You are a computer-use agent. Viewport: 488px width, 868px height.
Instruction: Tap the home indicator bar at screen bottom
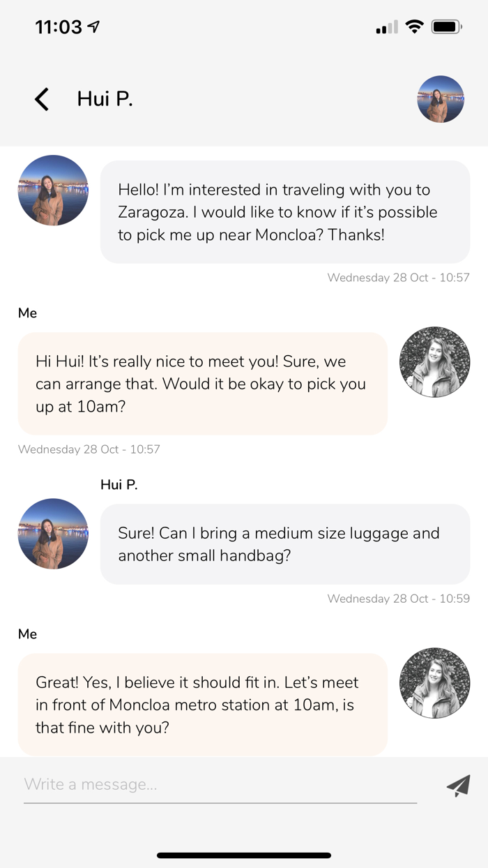click(244, 855)
